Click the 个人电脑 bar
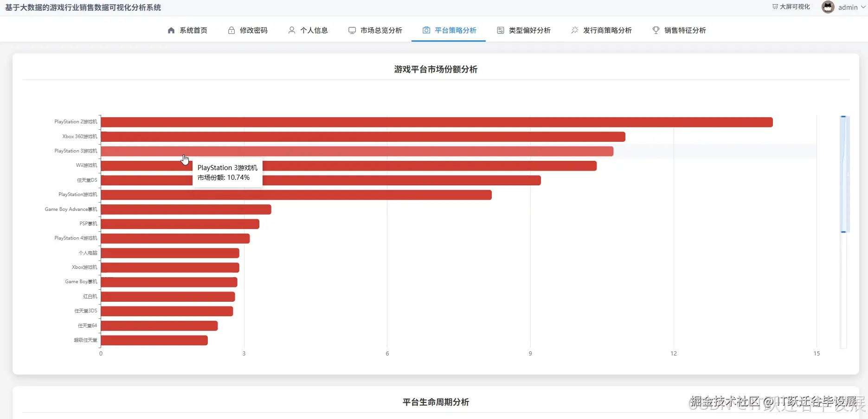Image resolution: width=868 pixels, height=419 pixels. (x=170, y=253)
